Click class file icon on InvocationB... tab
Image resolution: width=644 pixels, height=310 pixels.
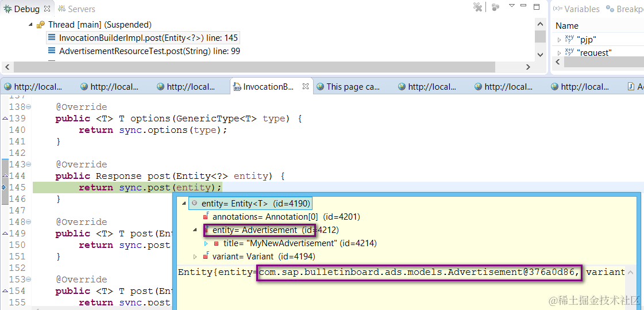[237, 86]
